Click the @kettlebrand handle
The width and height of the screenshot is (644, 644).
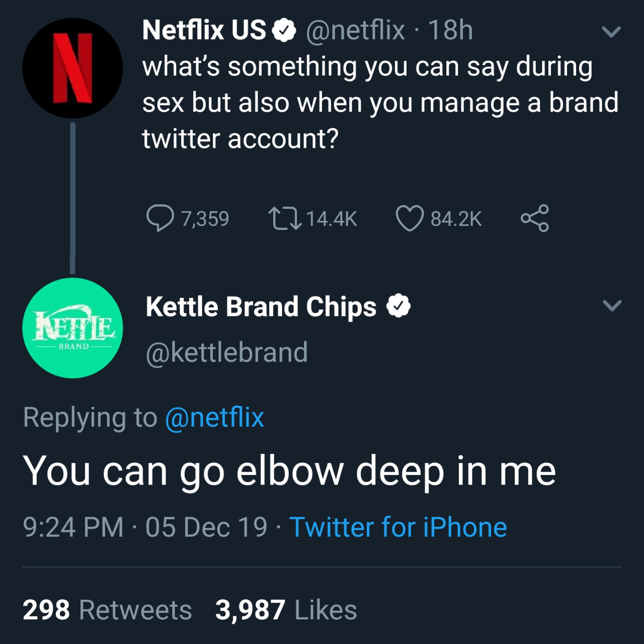(x=226, y=352)
